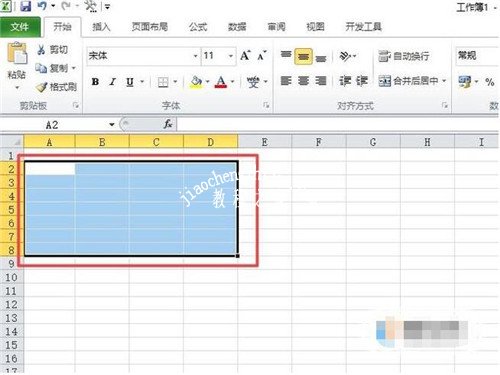This screenshot has width=500, height=375.
Task: Click into the formula bar
Action: pyautogui.click(x=337, y=125)
